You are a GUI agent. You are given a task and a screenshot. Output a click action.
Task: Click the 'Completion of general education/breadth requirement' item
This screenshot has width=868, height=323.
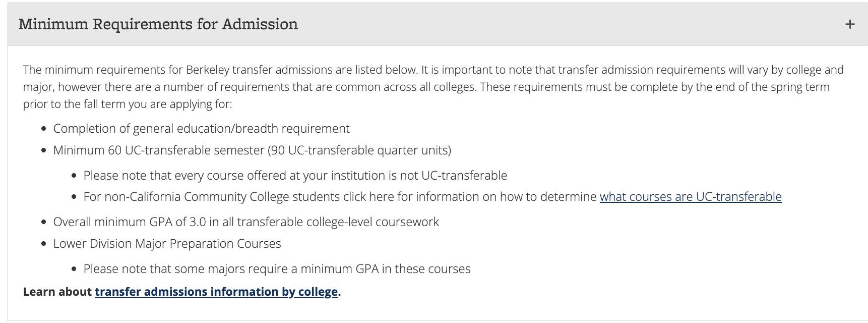[x=201, y=129]
